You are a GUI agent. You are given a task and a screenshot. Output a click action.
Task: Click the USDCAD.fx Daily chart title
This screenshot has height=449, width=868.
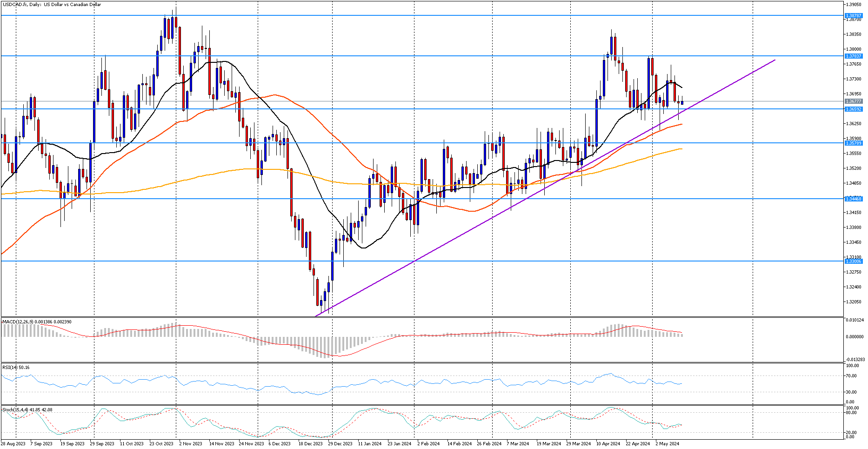(52, 5)
